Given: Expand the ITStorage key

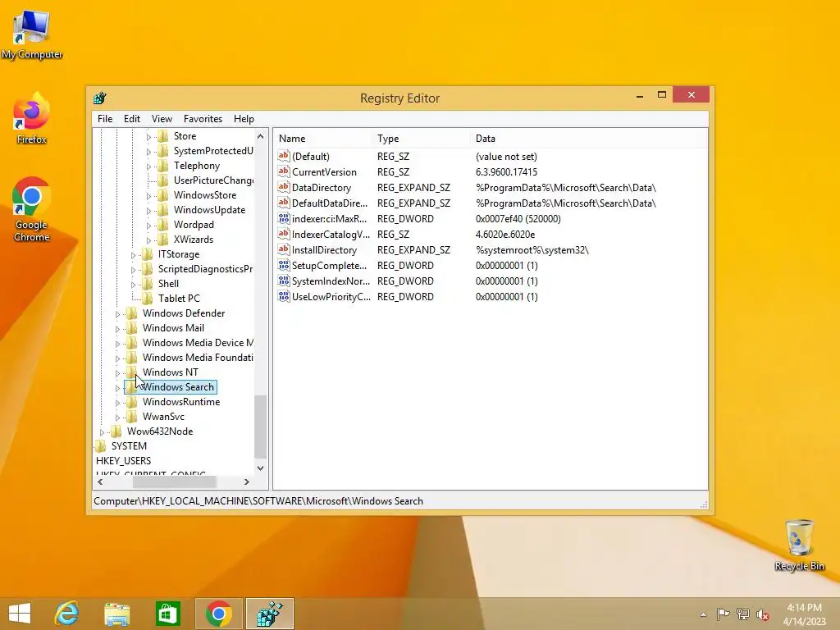Looking at the screenshot, I should click(134, 255).
